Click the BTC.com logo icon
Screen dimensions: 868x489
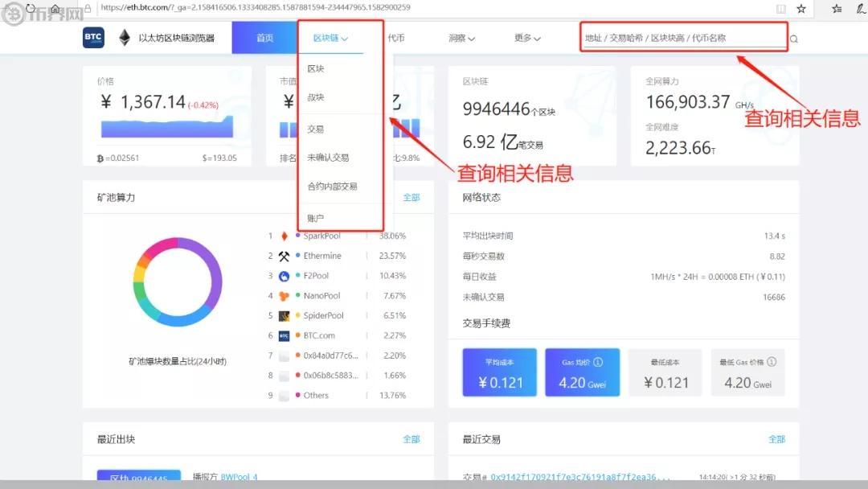tap(93, 38)
